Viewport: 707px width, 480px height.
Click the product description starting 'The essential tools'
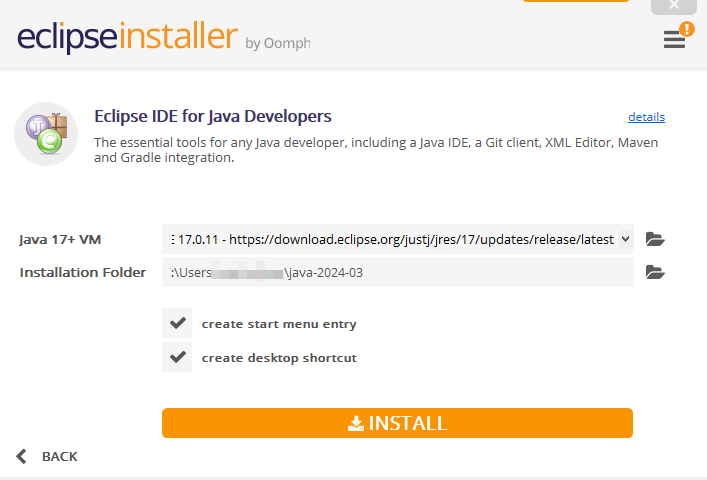(376, 150)
